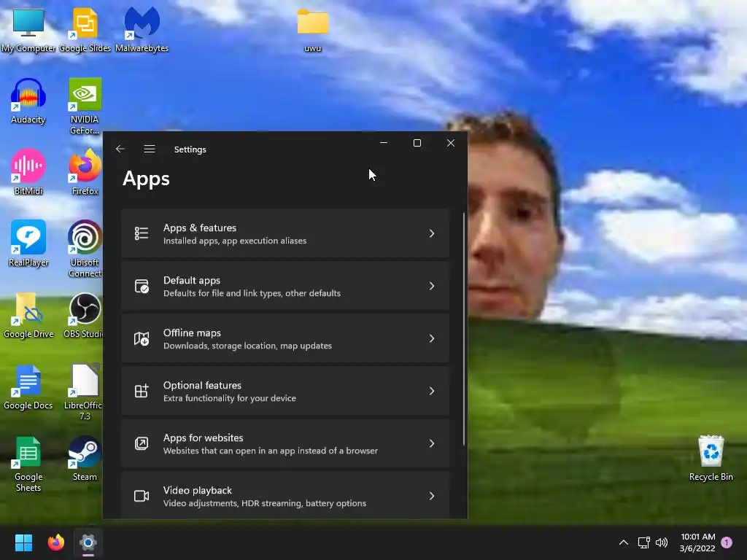747x560 pixels.
Task: Open Default apps settings
Action: [x=285, y=286]
